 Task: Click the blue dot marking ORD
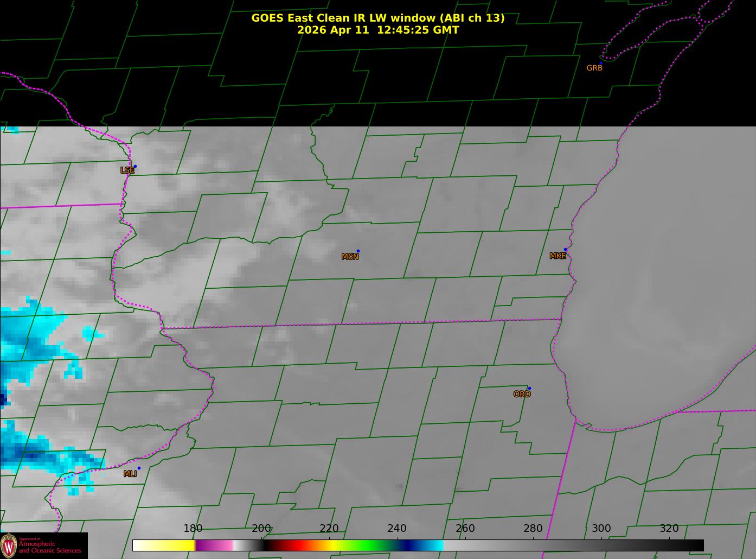[529, 388]
